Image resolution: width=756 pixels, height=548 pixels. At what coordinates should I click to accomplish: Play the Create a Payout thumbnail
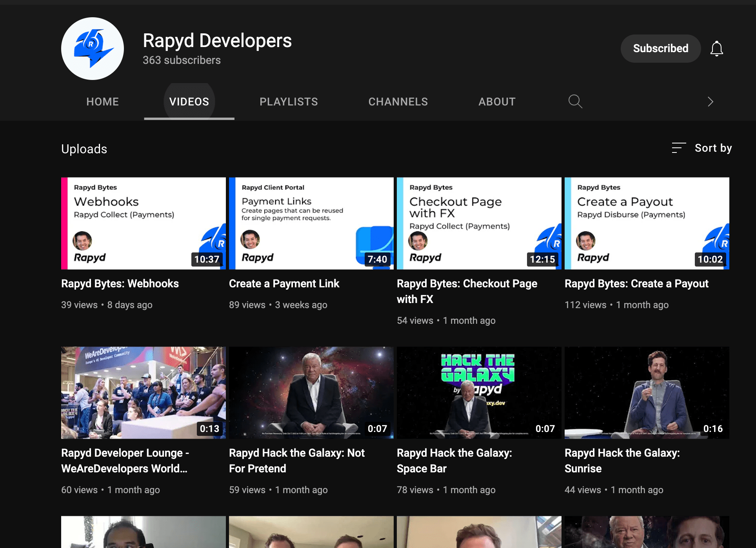[x=647, y=223]
